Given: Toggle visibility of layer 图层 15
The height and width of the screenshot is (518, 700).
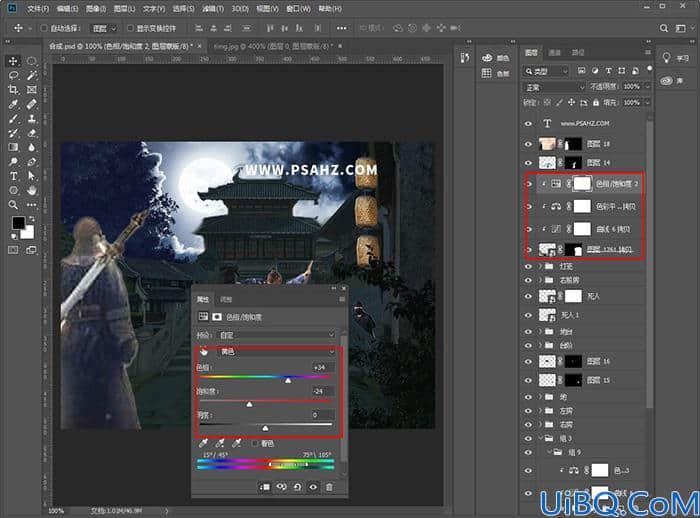Looking at the screenshot, I should point(529,380).
